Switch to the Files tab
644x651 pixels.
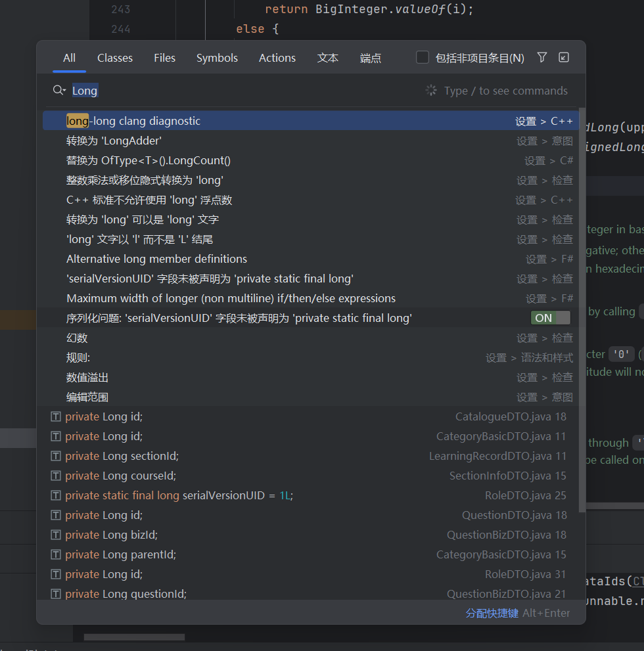[164, 58]
